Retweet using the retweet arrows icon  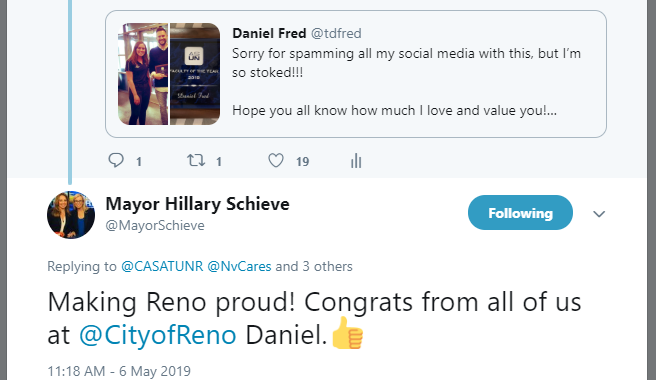(x=196, y=160)
